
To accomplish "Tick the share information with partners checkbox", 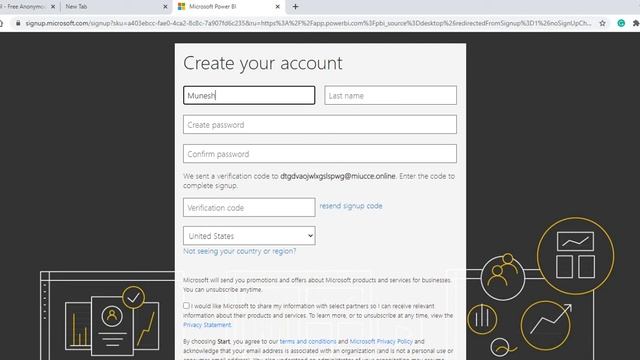I will (186, 305).
